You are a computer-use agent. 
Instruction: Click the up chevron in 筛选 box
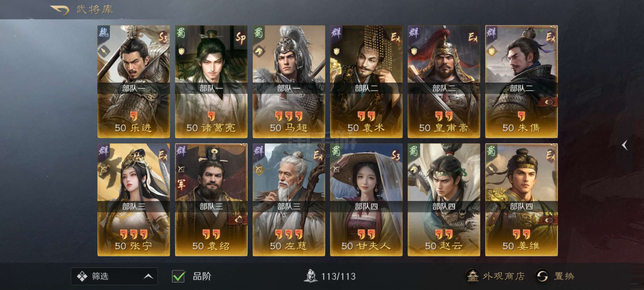(x=148, y=276)
